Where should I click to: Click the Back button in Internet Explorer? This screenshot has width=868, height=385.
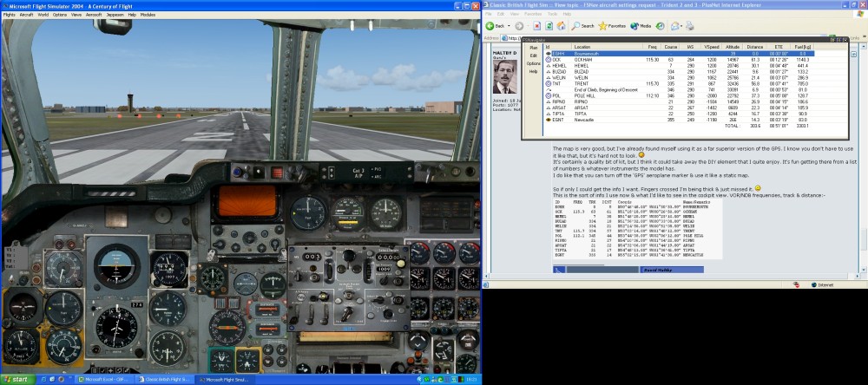tap(495, 26)
